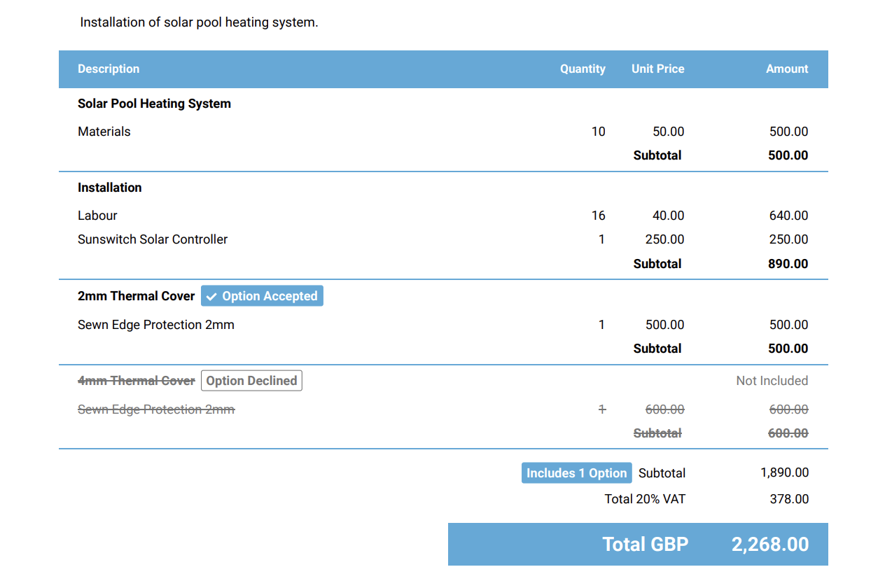
Task: Select the Not Included label
Action: tap(772, 380)
